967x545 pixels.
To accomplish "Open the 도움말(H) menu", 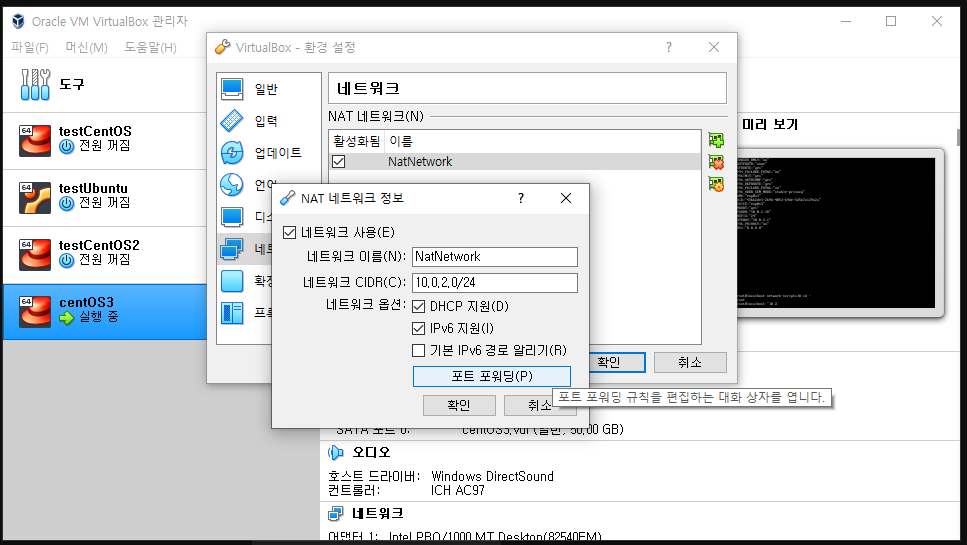I will 150,47.
